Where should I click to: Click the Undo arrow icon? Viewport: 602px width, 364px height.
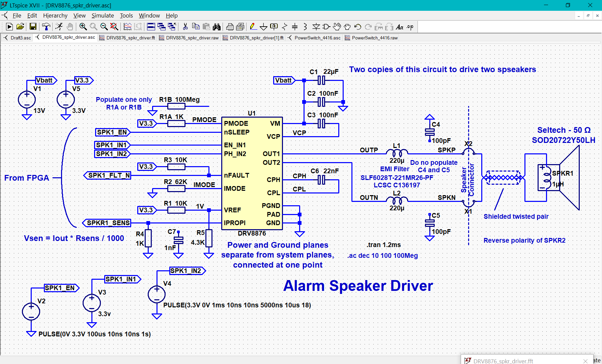click(358, 27)
